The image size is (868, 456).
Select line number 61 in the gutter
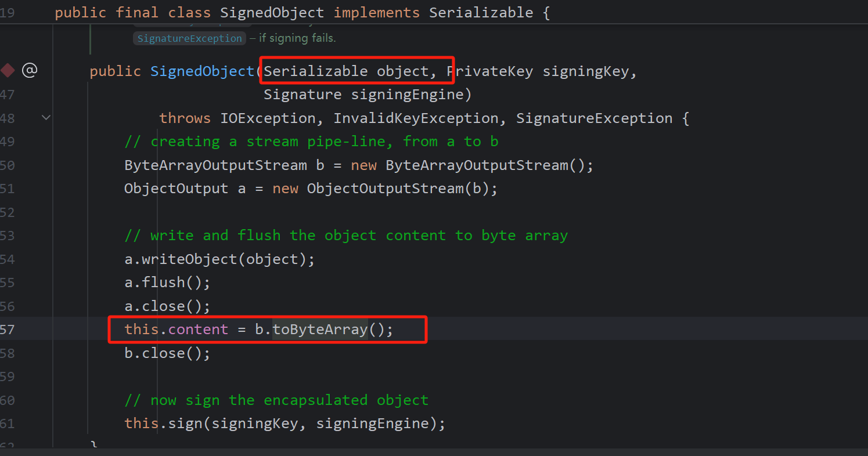click(8, 424)
